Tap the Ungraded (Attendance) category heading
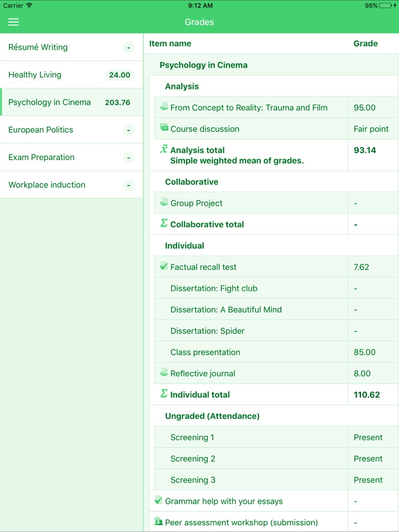This screenshot has width=399, height=532. (x=212, y=416)
